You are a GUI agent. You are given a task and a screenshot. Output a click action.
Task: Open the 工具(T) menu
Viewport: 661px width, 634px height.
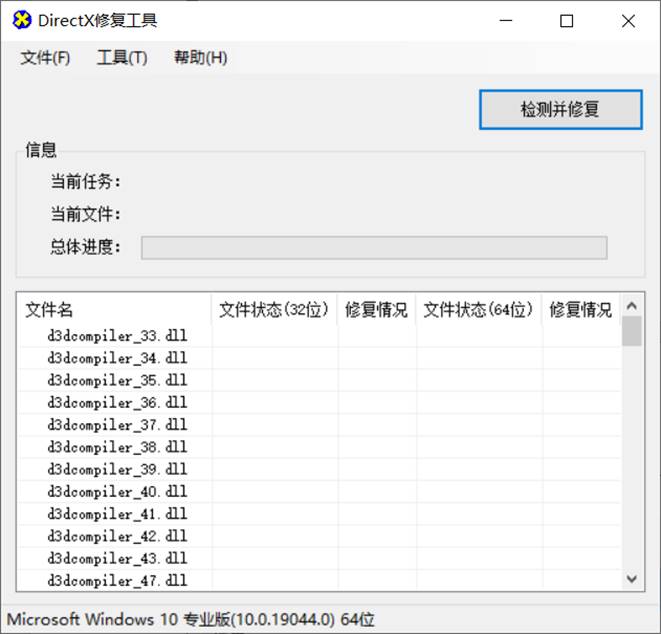122,58
